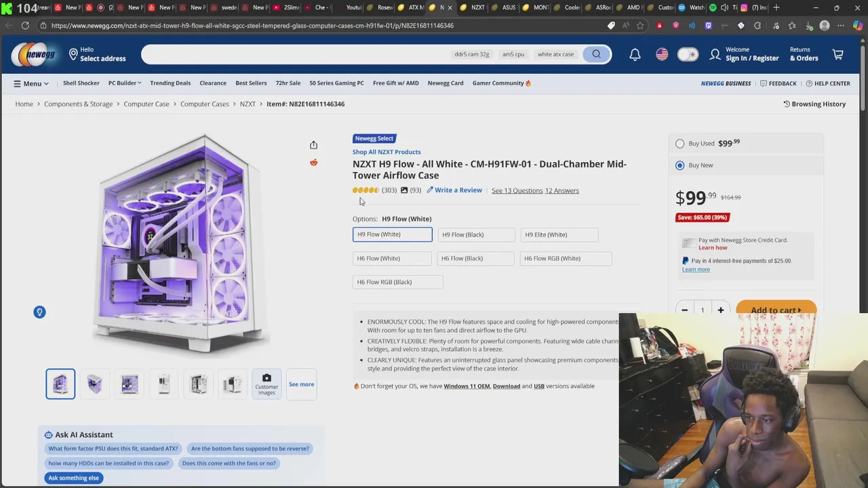Open Best Sellers
The image size is (868, 488).
tap(251, 83)
